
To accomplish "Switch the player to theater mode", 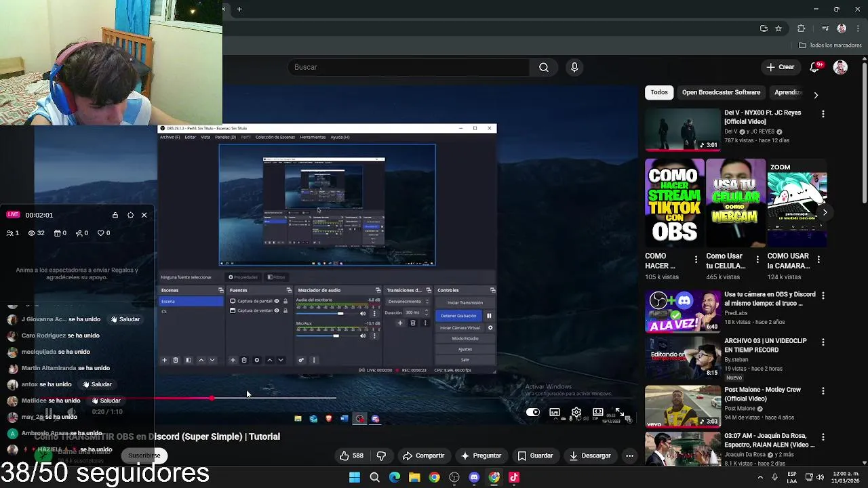I will click(x=598, y=412).
